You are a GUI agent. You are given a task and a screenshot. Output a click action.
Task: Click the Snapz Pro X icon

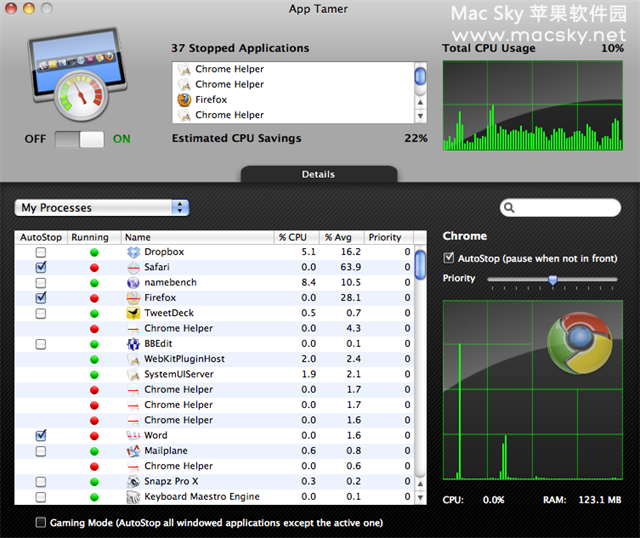tap(133, 482)
